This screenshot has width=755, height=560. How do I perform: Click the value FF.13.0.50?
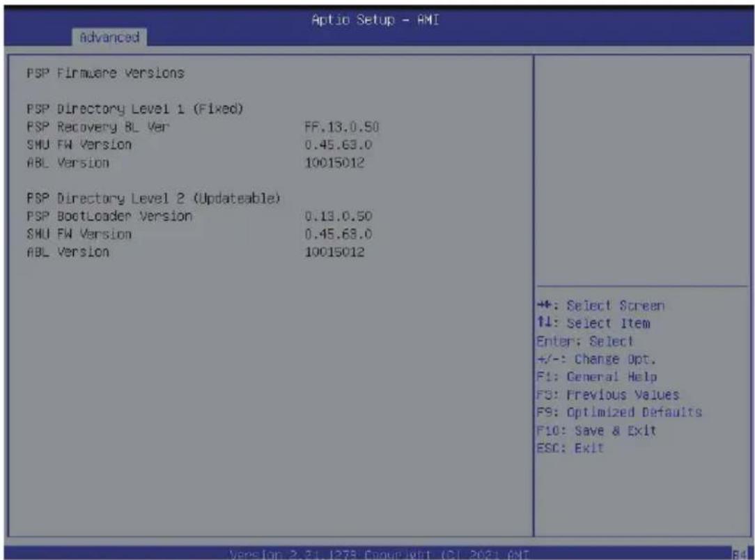341,127
